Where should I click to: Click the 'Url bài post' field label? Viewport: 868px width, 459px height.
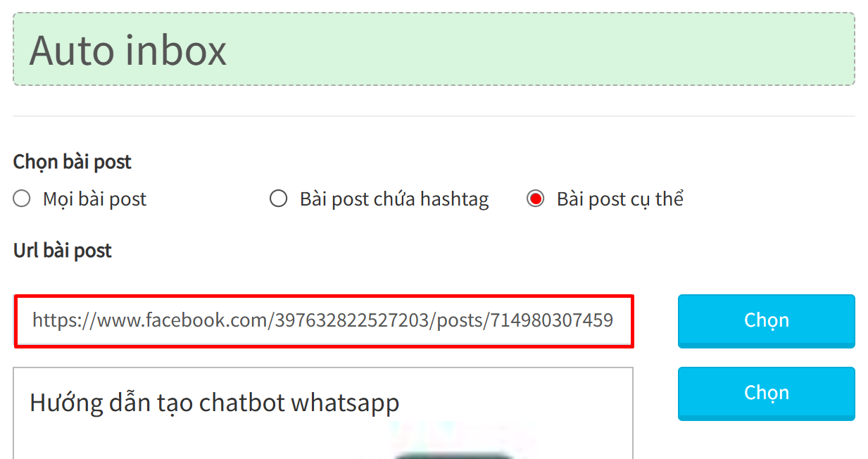pyautogui.click(x=63, y=251)
